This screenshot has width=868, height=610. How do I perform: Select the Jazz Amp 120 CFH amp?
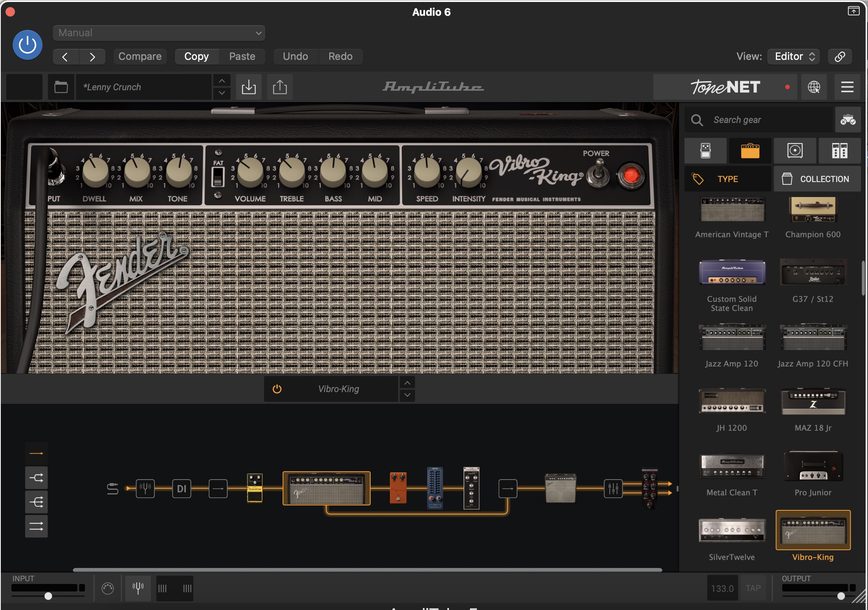point(813,346)
